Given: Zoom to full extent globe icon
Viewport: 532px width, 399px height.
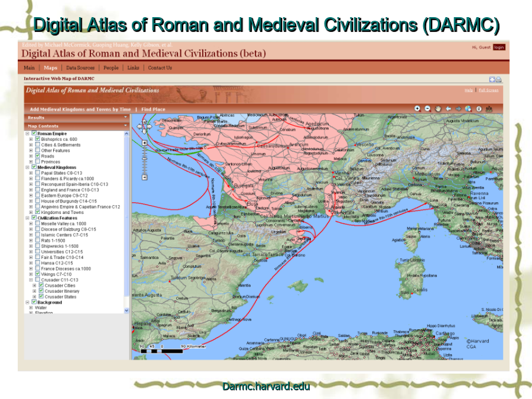Looking at the screenshot, I should [x=468, y=109].
